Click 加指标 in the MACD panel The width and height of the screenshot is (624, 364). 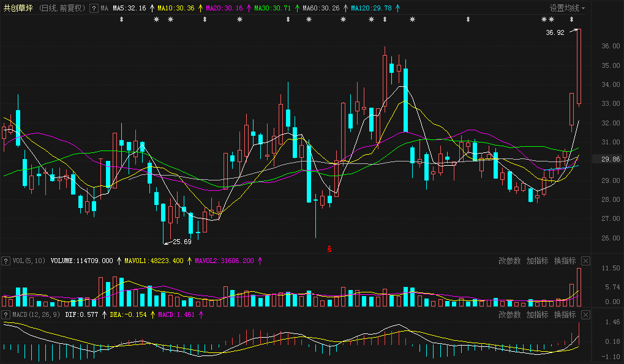(x=537, y=314)
